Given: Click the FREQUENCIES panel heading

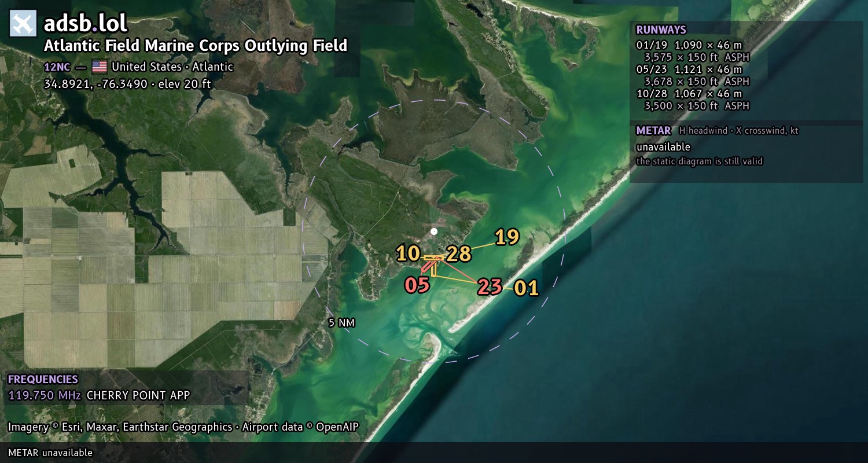Looking at the screenshot, I should (43, 380).
